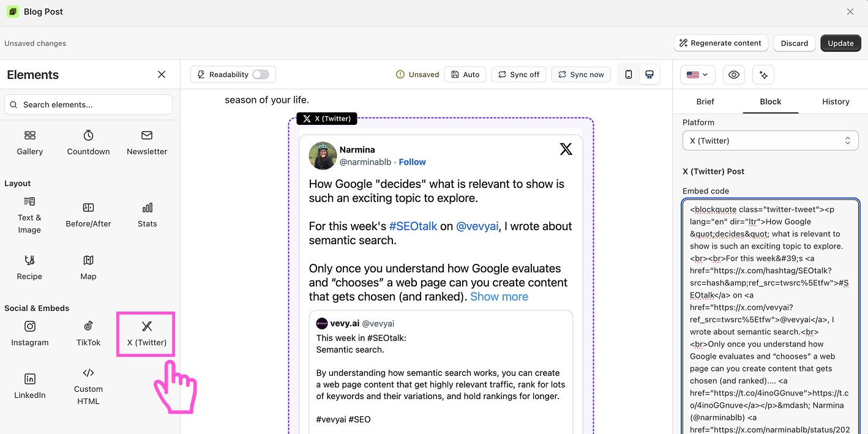Follow Narmina in the tweet
This screenshot has height=434, width=868.
412,162
